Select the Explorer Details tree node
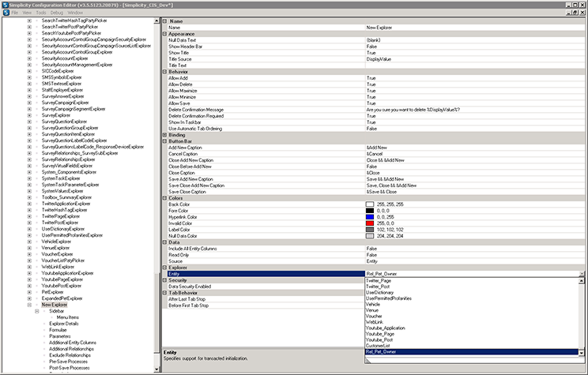The width and height of the screenshot is (588, 375). point(64,324)
